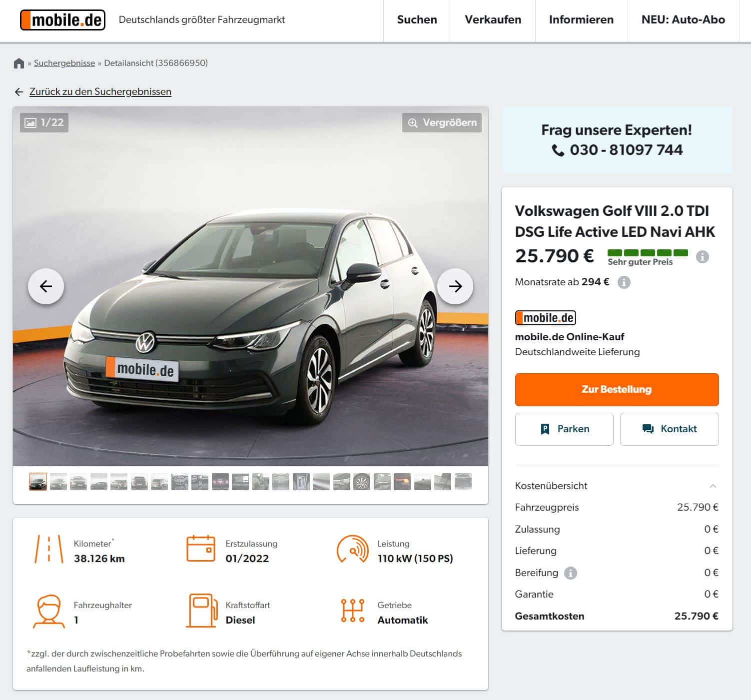
Task: Open Bereifung info icon
Action: (571, 573)
